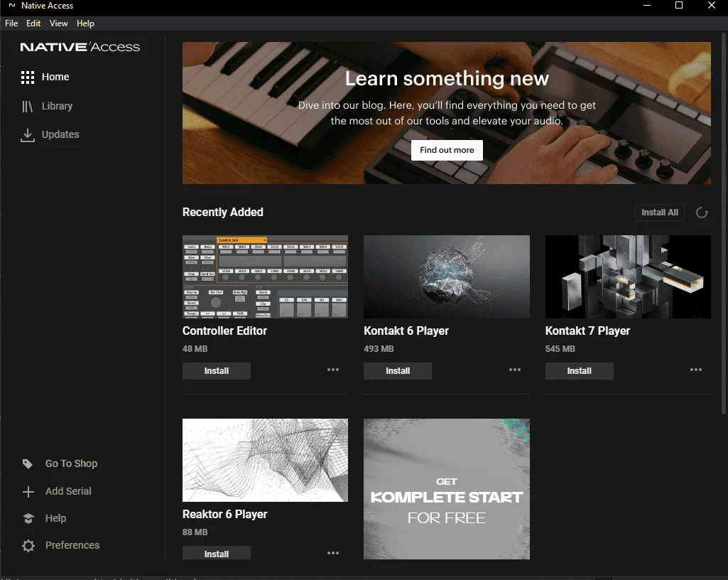Switch to the Updates section label
This screenshot has width=728, height=580.
60,135
